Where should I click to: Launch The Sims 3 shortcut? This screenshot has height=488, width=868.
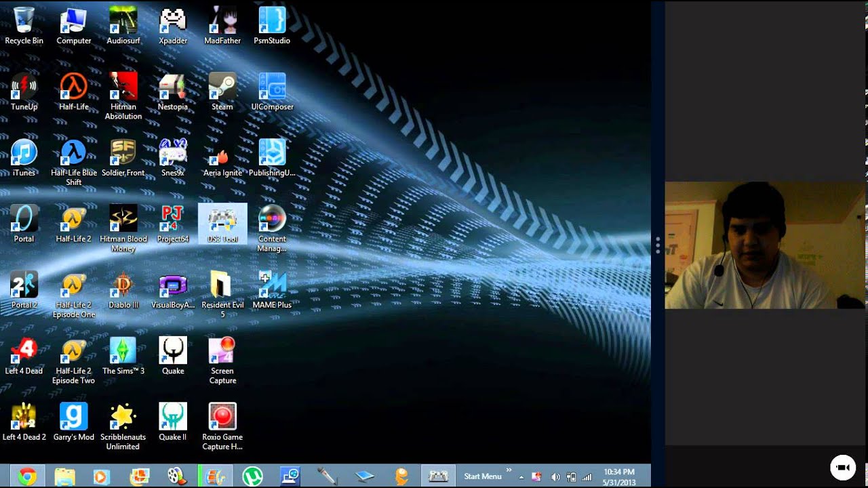[123, 357]
